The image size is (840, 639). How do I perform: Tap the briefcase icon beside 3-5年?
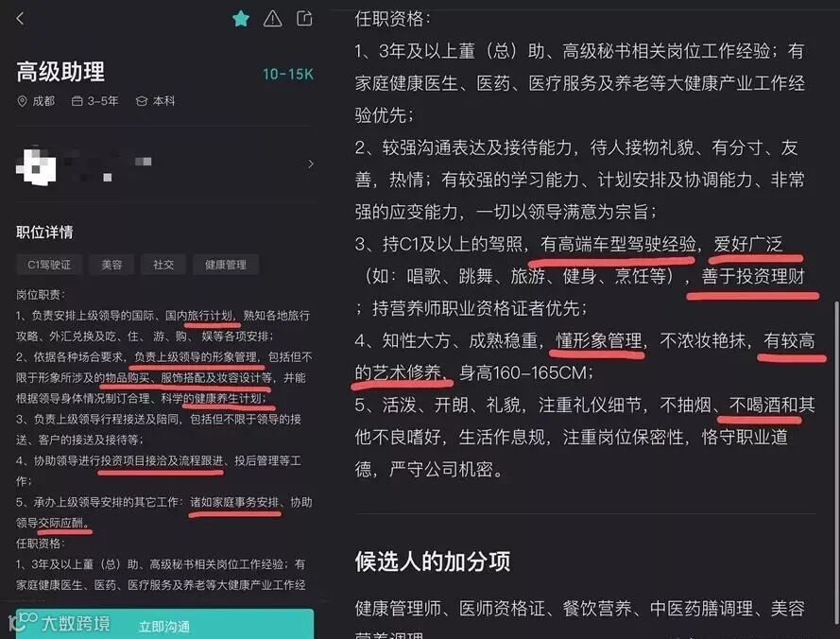(77, 101)
